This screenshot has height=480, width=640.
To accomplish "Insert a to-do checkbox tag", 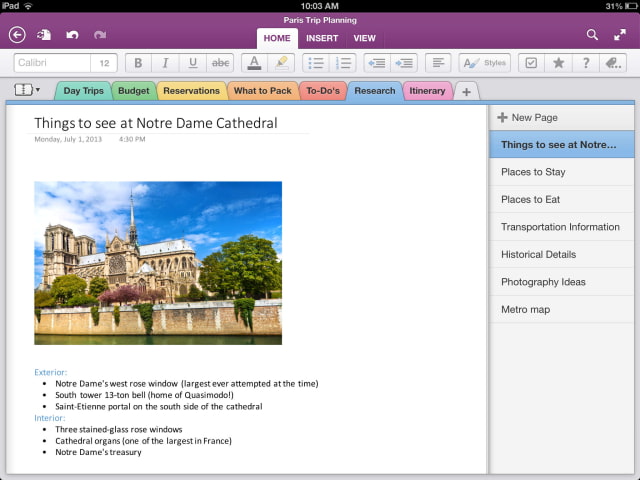I will (531, 63).
